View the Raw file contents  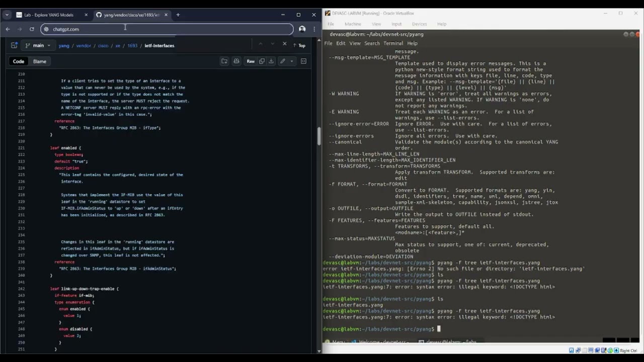tap(251, 61)
